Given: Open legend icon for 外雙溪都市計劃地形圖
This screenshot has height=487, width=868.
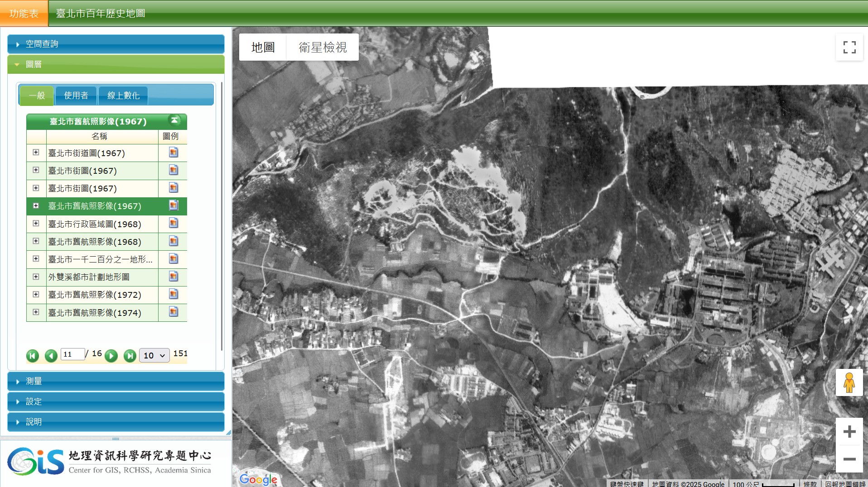Looking at the screenshot, I should (x=173, y=277).
